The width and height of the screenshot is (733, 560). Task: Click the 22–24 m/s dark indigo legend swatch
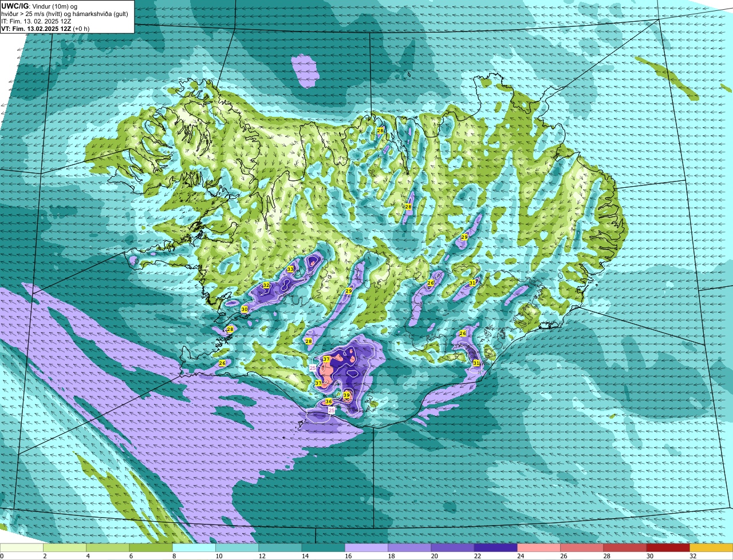click(x=496, y=547)
